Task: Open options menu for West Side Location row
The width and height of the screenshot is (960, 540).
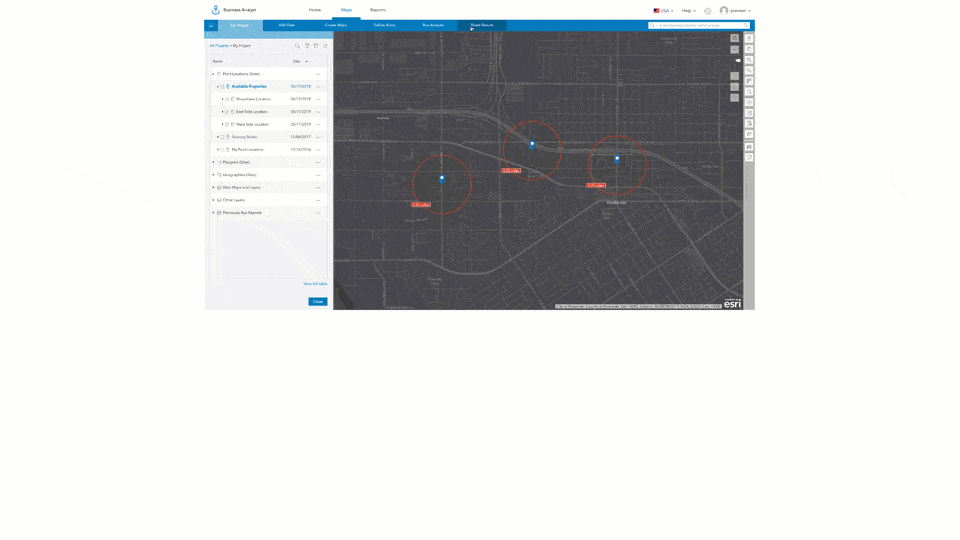Action: pos(318,124)
